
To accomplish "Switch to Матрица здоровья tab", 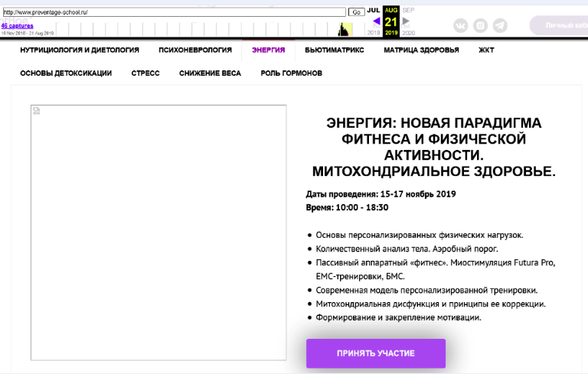I will click(421, 50).
